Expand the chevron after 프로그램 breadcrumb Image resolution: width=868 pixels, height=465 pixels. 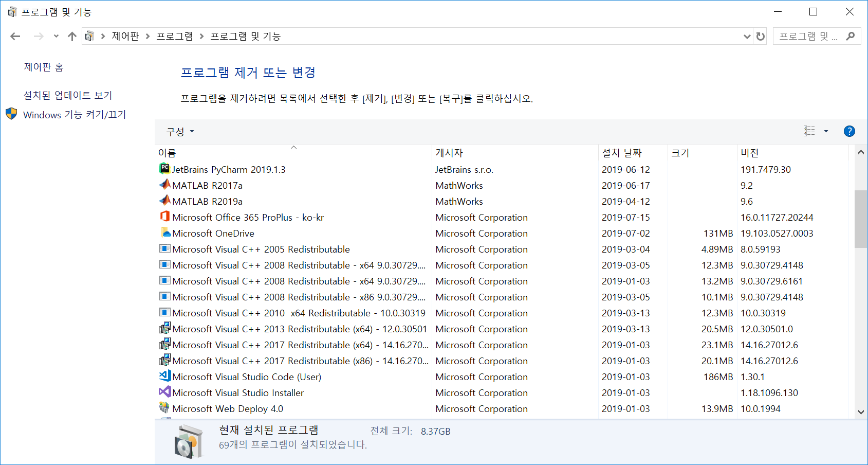point(202,36)
